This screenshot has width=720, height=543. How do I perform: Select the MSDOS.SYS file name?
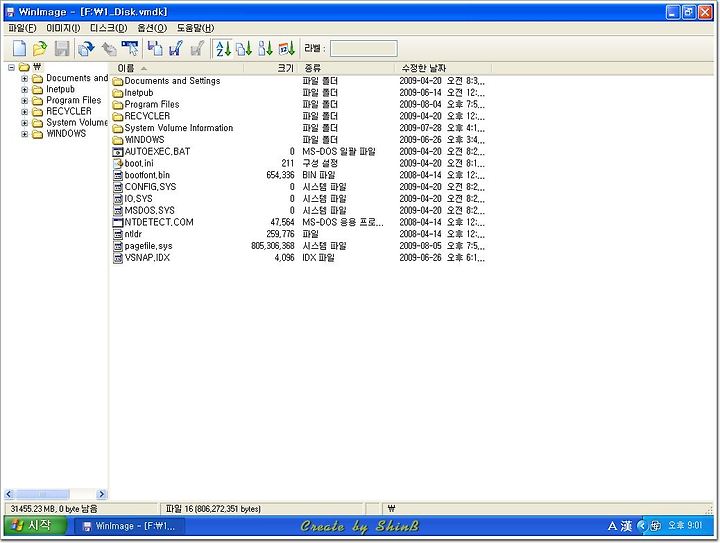coord(149,211)
